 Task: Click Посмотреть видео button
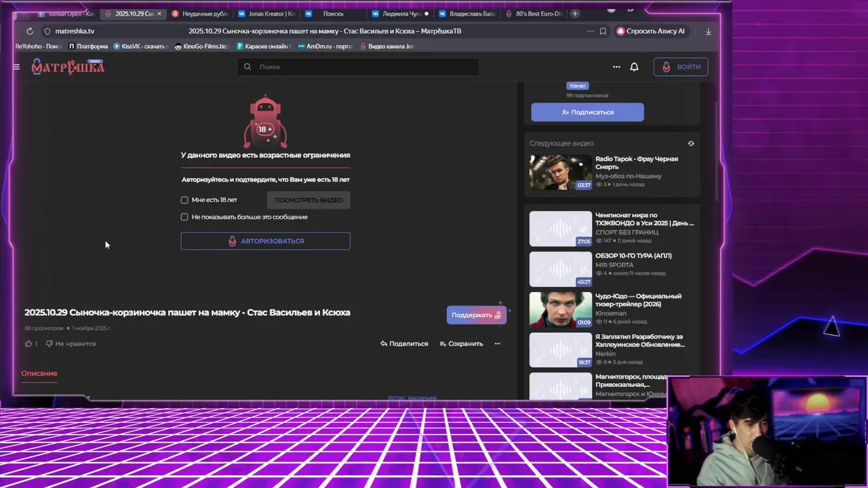309,200
